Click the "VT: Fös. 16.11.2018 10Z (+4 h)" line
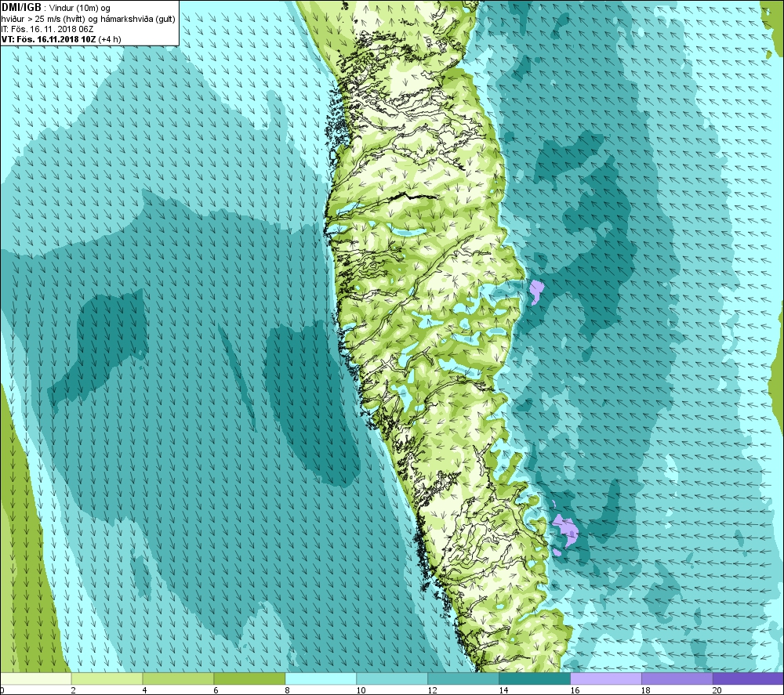The image size is (784, 695). (61, 39)
